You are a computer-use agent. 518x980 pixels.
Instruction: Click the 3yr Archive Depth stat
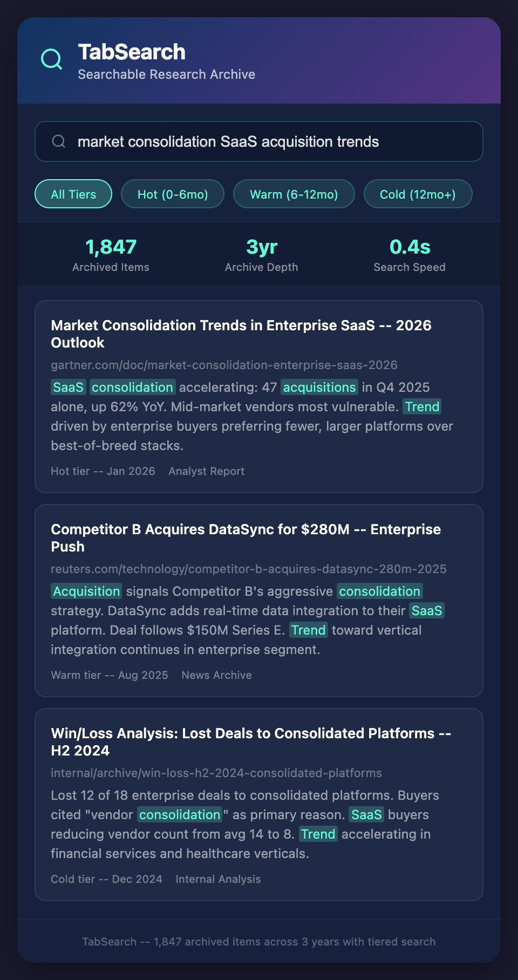[261, 255]
